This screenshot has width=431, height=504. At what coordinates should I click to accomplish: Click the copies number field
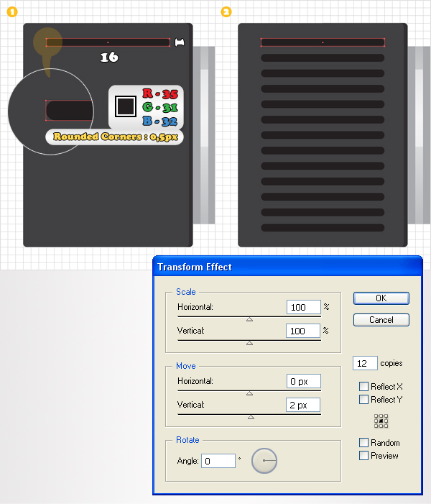click(x=365, y=363)
